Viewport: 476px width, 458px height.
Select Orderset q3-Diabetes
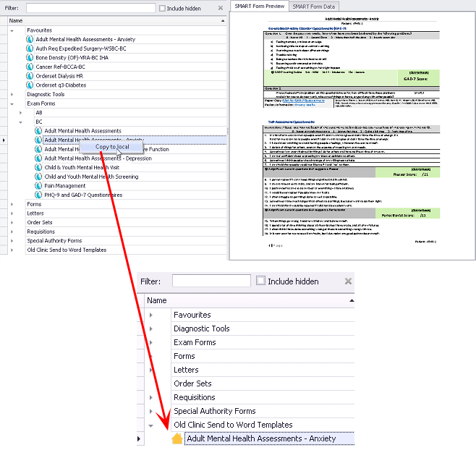(x=61, y=85)
